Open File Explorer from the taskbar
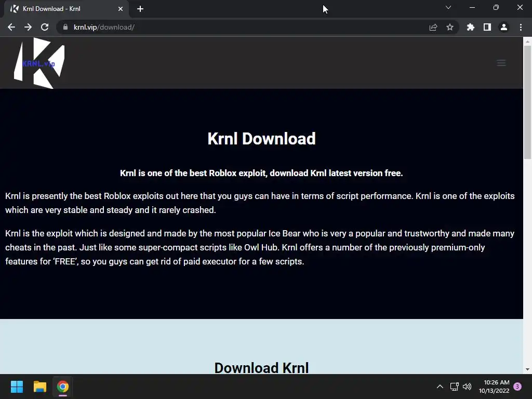The image size is (532, 399). (39, 387)
